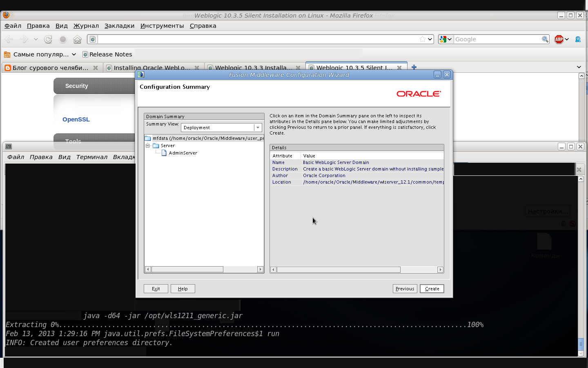Select 'Oracle Corporation' author value
This screenshot has height=368, width=588.
coord(324,175)
